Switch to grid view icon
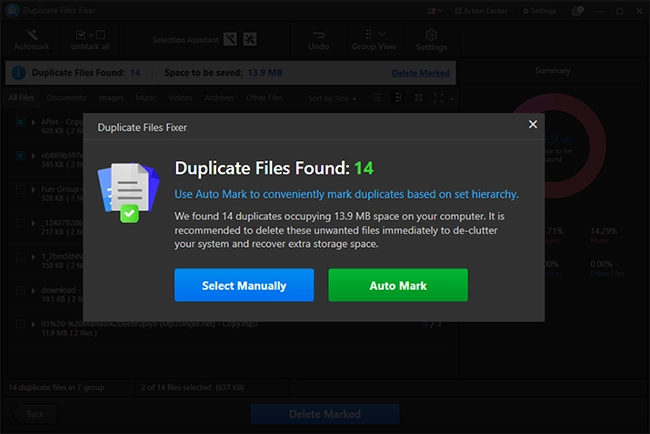This screenshot has width=650, height=434. click(x=419, y=98)
